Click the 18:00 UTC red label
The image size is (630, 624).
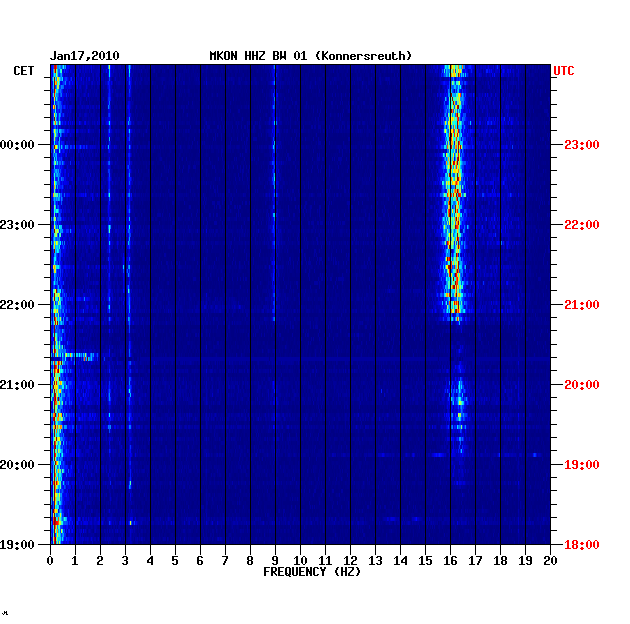pyautogui.click(x=581, y=544)
